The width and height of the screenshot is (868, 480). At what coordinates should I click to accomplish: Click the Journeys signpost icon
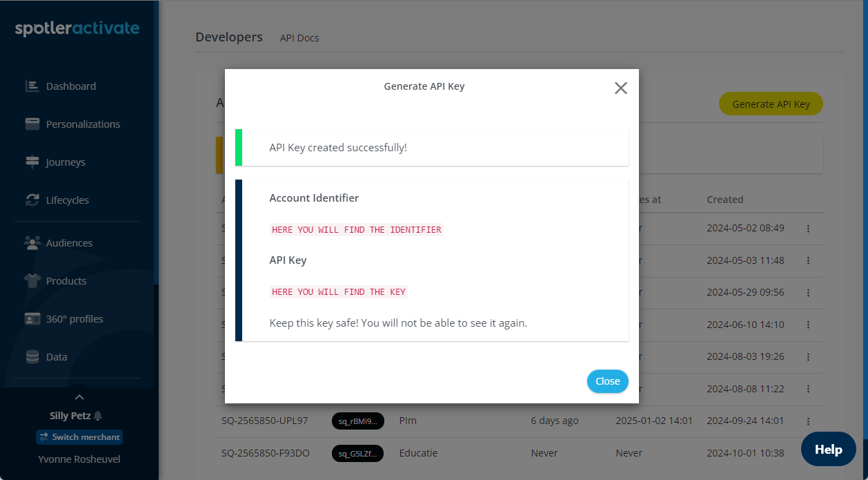[x=32, y=162]
